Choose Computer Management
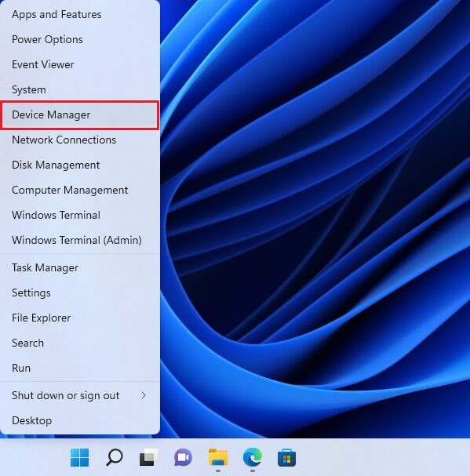The width and height of the screenshot is (470, 476). coord(79,190)
